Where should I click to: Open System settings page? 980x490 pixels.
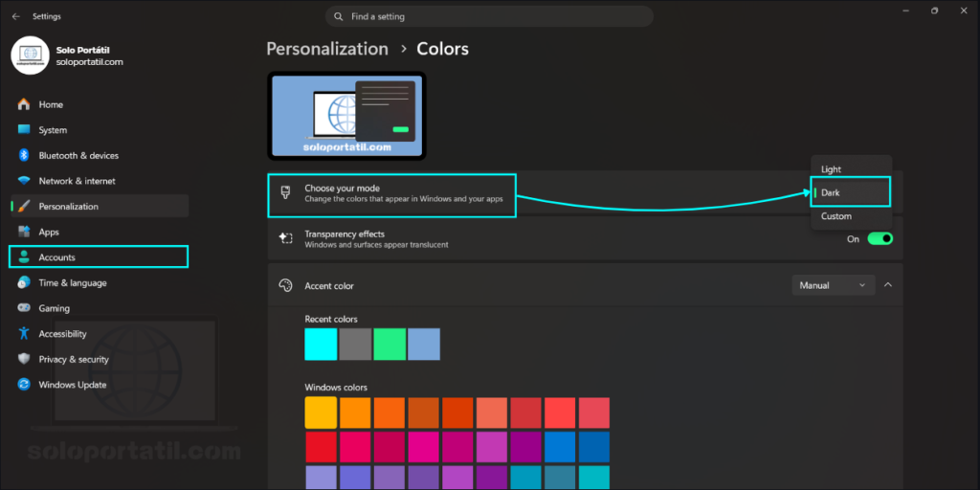pos(100,130)
